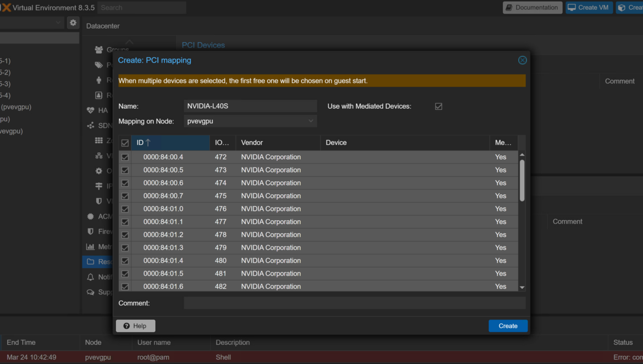This screenshot has width=643, height=364.
Task: Sort devices by the Me... column header
Action: (503, 143)
